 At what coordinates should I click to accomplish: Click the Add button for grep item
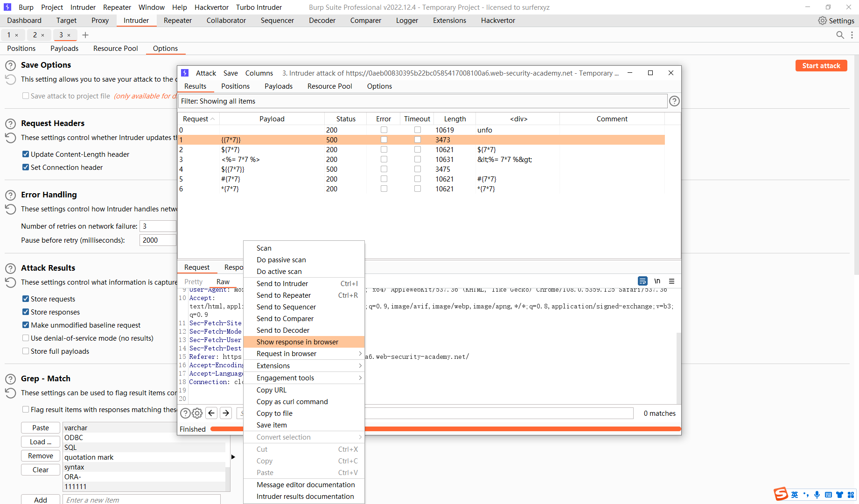[x=41, y=500]
